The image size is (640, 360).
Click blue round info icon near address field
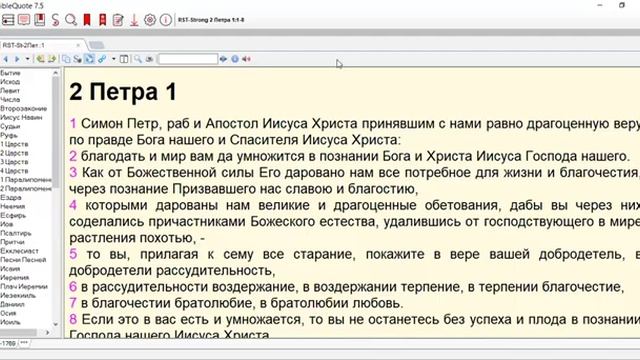click(x=235, y=59)
